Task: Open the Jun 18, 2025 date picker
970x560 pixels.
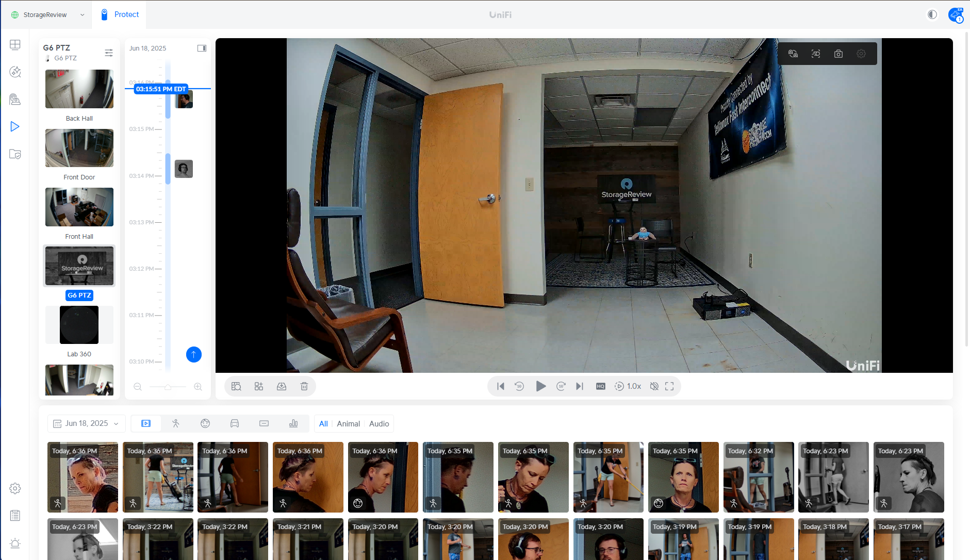Action: point(87,423)
